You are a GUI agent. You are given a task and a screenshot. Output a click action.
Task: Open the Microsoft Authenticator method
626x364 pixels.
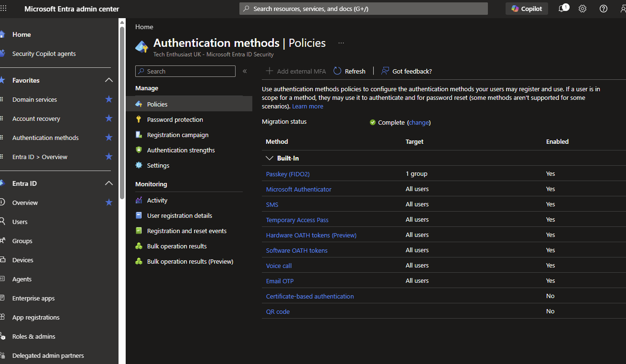tap(299, 189)
